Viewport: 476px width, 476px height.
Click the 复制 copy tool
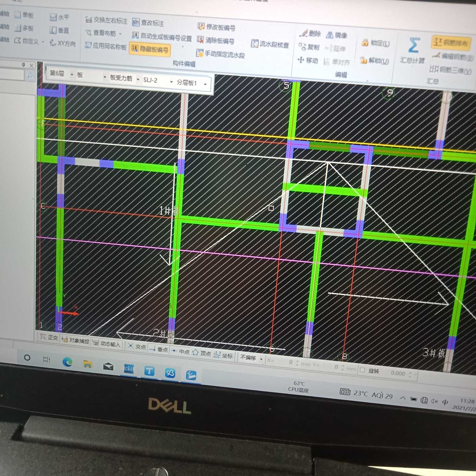point(309,47)
